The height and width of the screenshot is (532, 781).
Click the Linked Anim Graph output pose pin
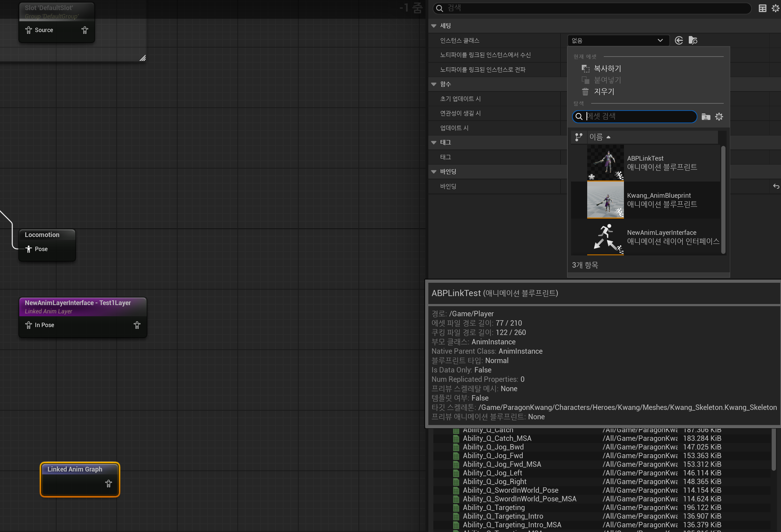point(108,483)
